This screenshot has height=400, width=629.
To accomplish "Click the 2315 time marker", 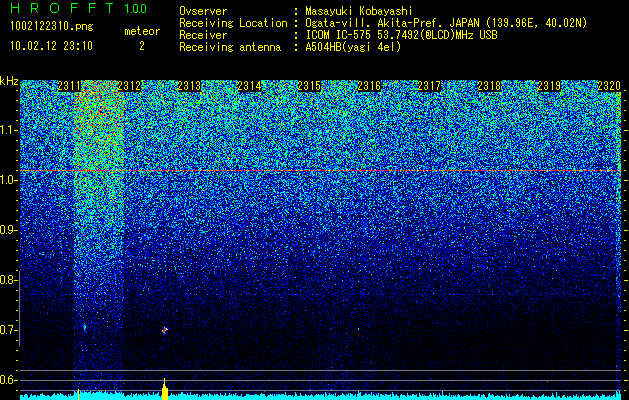I will 309,86.
